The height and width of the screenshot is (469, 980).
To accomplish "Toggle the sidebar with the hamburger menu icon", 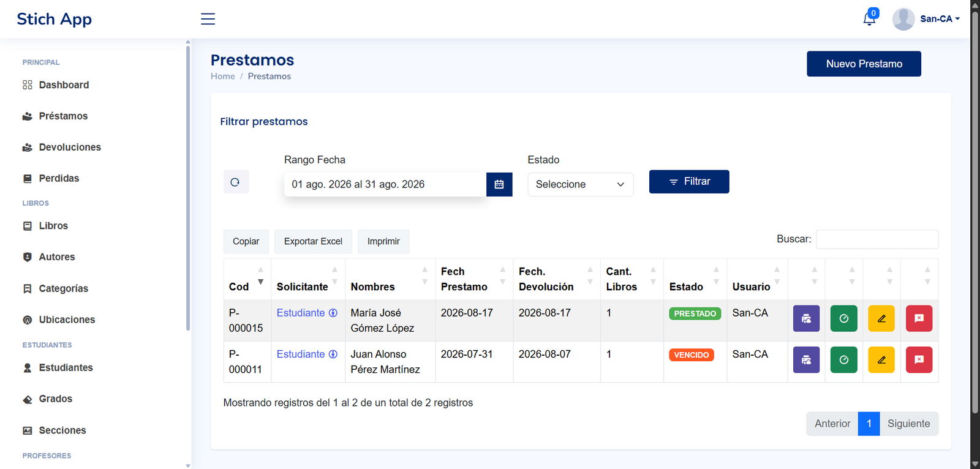I will (x=208, y=19).
